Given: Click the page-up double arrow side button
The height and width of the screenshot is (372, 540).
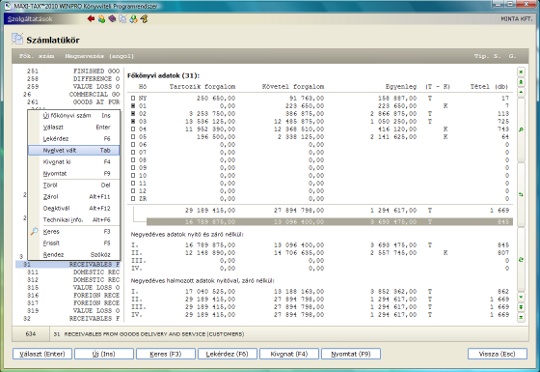Looking at the screenshot, I should [x=521, y=82].
